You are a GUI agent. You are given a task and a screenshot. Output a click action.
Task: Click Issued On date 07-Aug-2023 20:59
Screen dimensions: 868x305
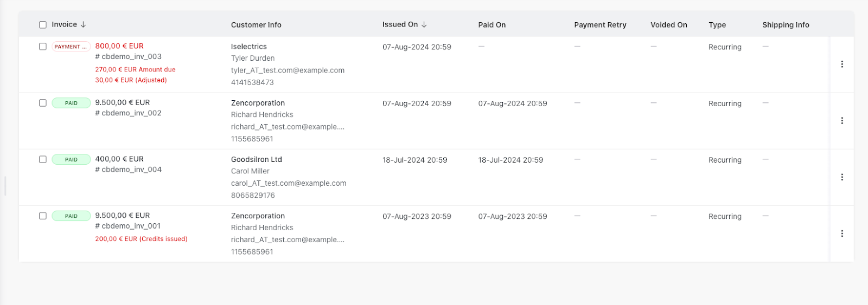coord(417,216)
